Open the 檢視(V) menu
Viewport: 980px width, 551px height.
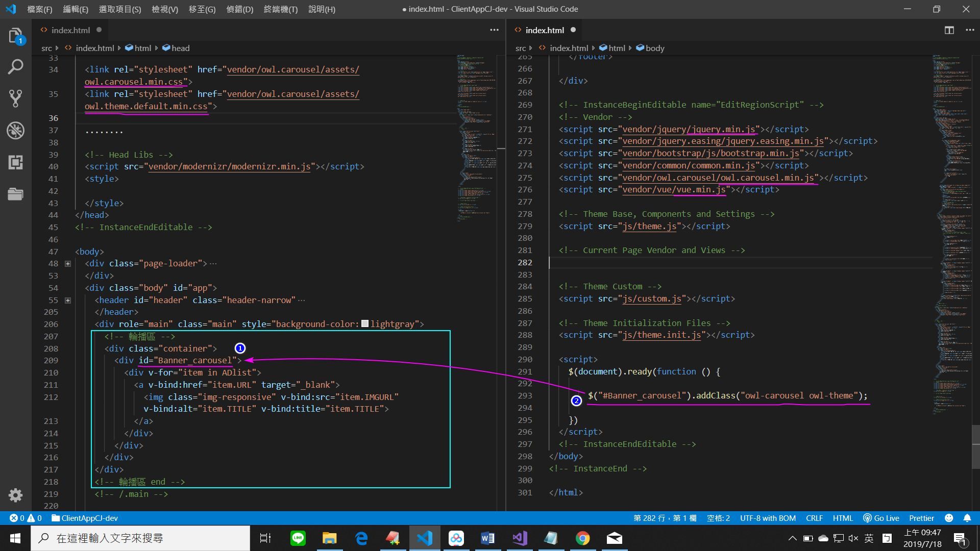point(164,9)
